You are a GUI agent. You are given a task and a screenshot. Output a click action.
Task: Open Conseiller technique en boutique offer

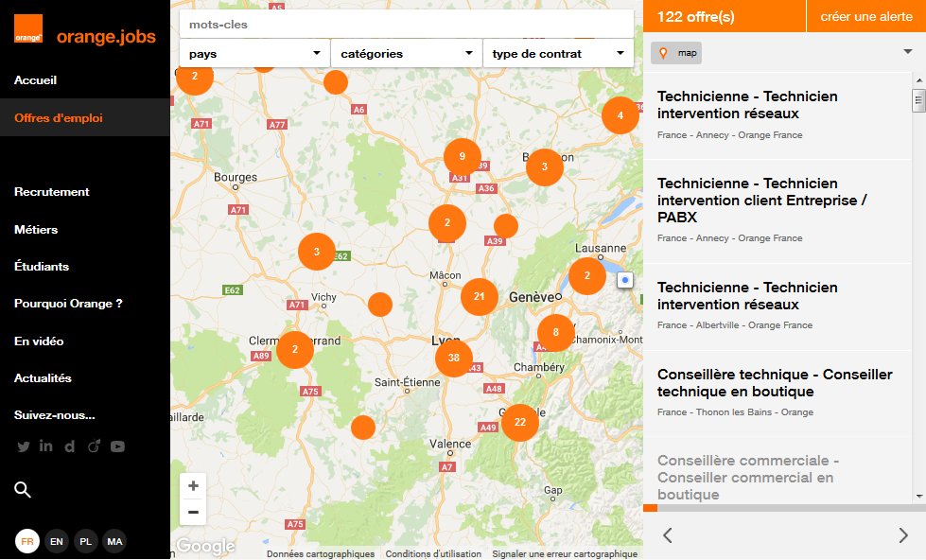777,394
